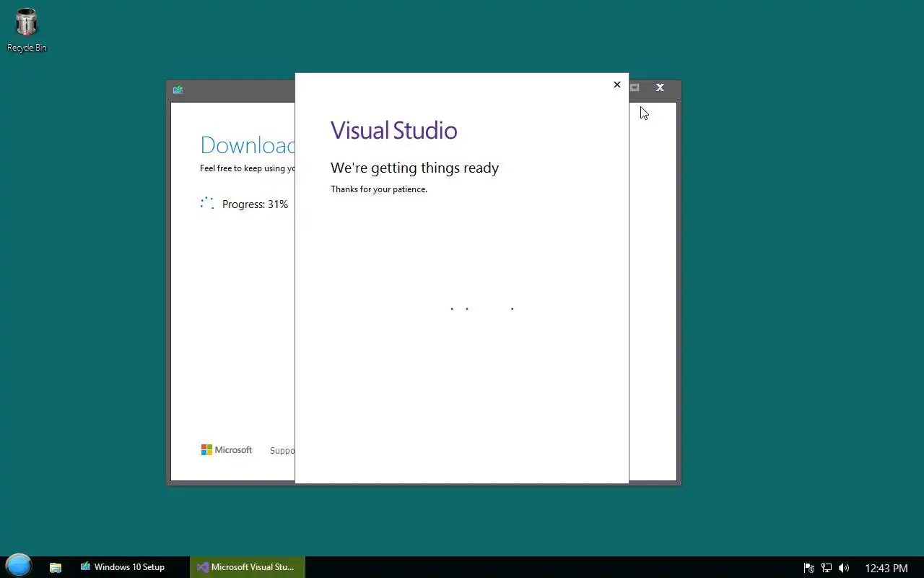924x578 pixels.
Task: Click the 'Feel free to keep using' text
Action: click(247, 168)
